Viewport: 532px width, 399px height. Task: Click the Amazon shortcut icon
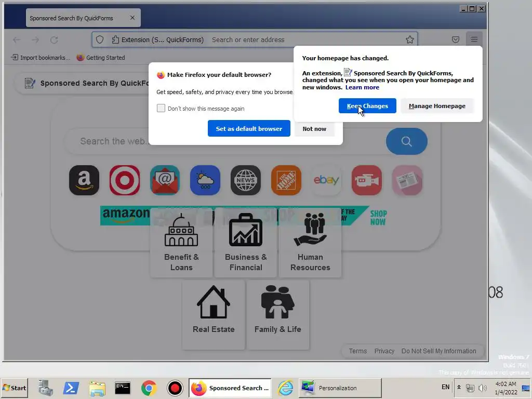(84, 180)
